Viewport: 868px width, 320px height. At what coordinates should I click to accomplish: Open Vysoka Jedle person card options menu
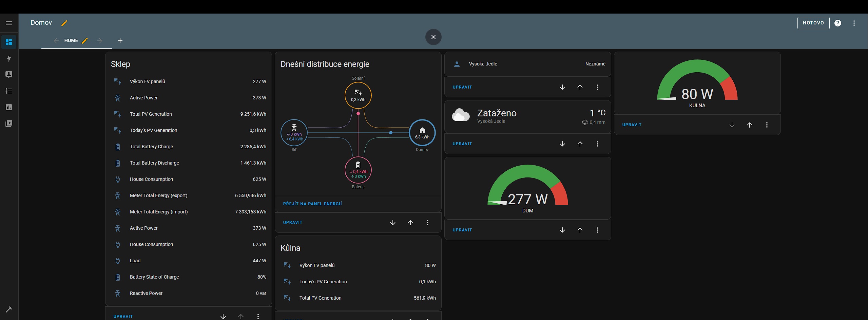pos(597,87)
